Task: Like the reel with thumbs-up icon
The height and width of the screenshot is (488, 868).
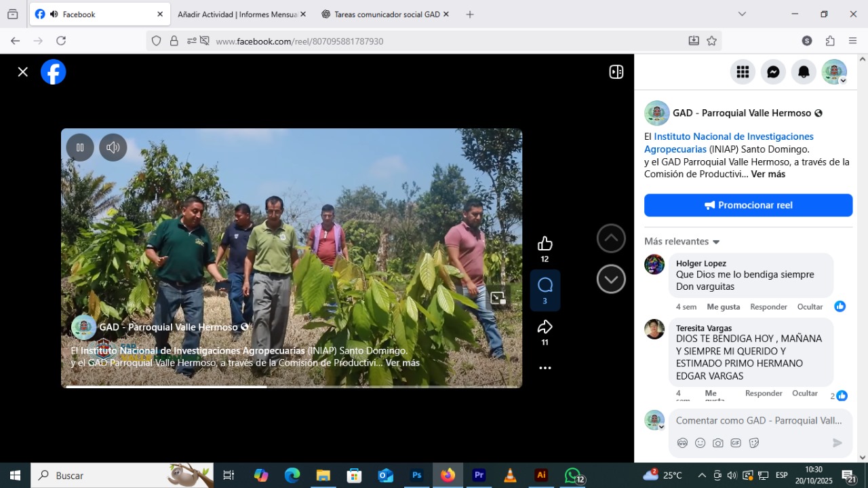Action: [545, 244]
